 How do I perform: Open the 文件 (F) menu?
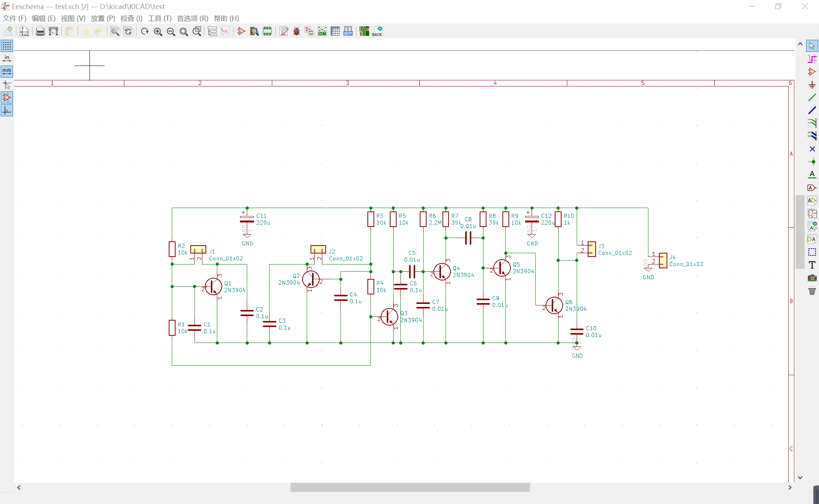[14, 18]
